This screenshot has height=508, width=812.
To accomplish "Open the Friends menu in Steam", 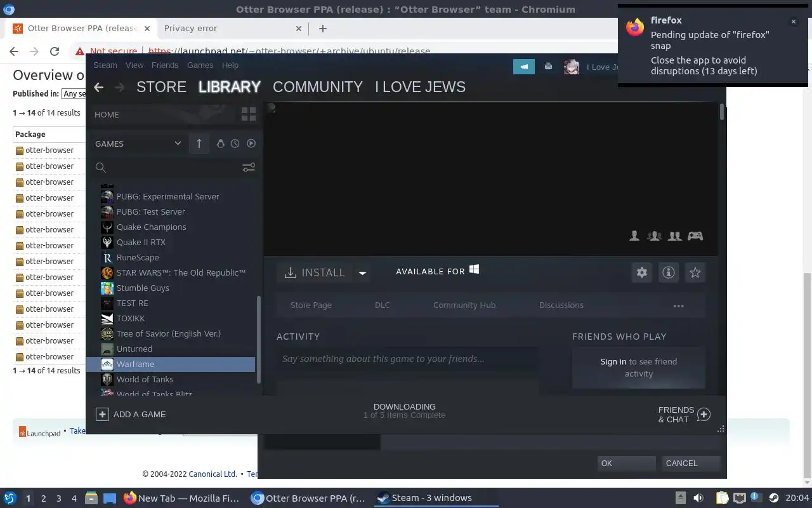I will tap(165, 65).
